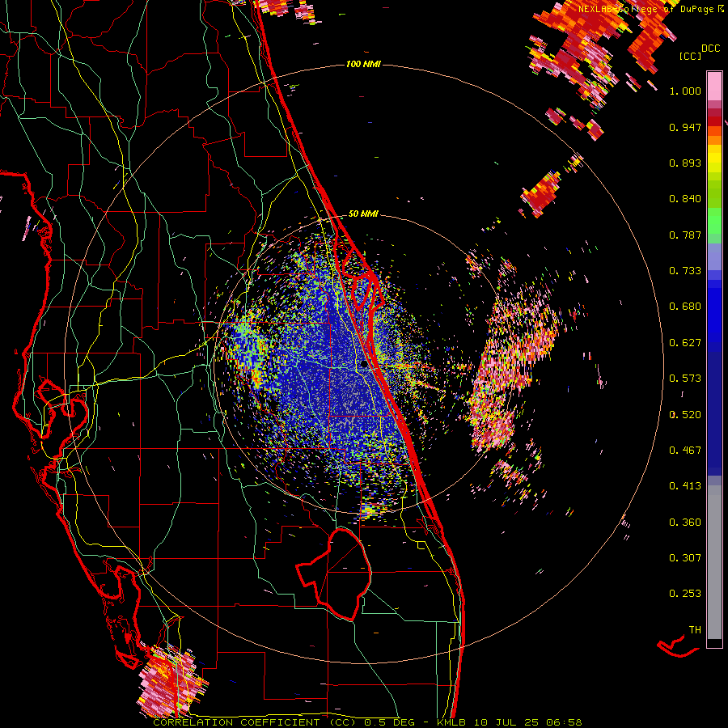Image resolution: width=728 pixels, height=728 pixels.
Task: Click the NEXLAB-College of DuPage header text
Action: [x=647, y=9]
